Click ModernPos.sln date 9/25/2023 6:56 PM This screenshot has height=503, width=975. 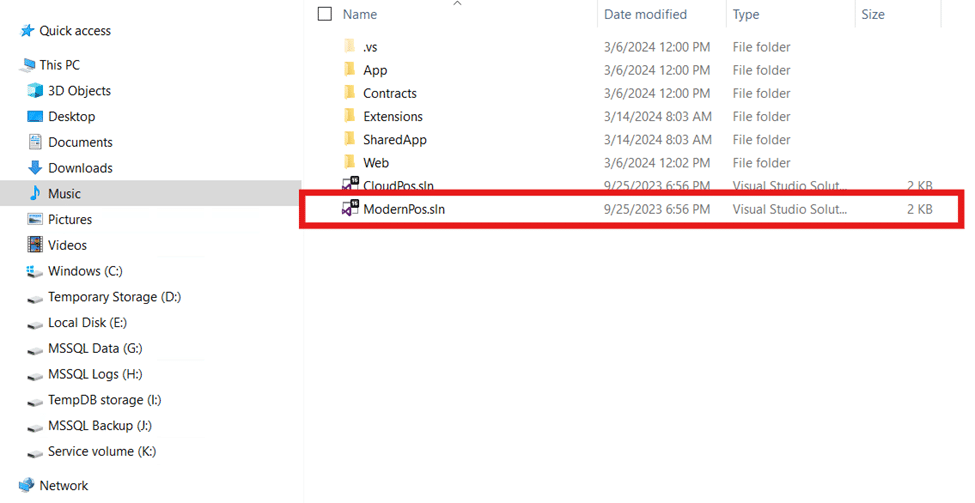[657, 209]
